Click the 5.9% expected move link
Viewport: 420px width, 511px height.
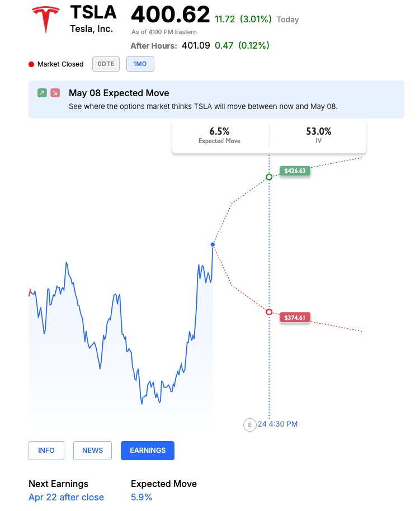point(141,497)
